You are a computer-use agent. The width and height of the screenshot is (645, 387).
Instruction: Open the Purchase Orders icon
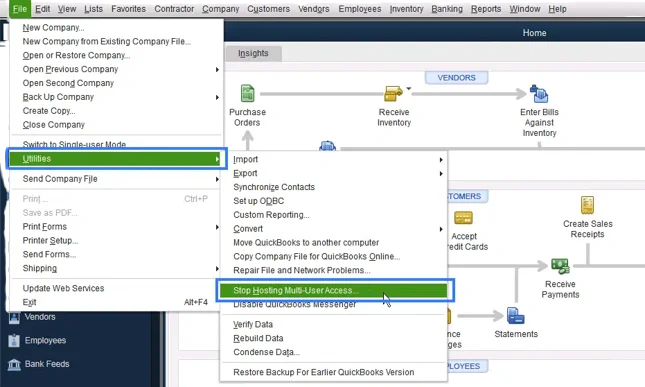click(247, 93)
